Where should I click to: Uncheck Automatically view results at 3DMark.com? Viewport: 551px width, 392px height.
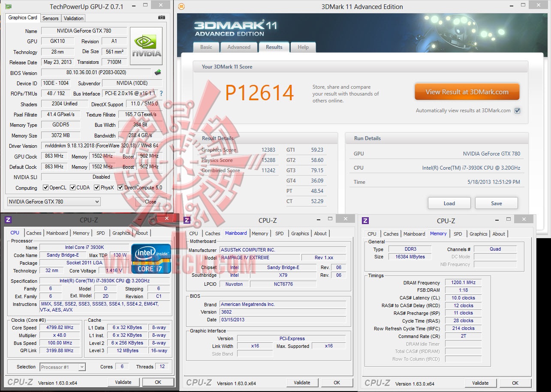(x=518, y=111)
